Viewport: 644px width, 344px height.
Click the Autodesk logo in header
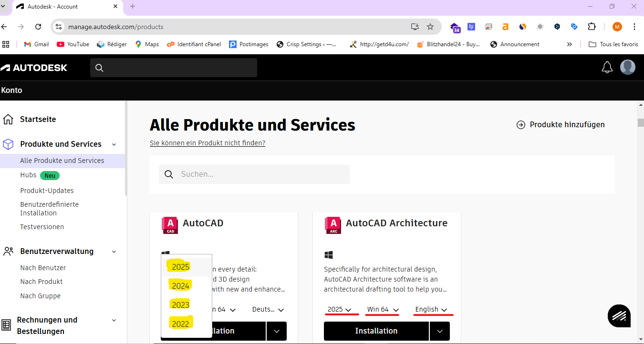(x=34, y=68)
